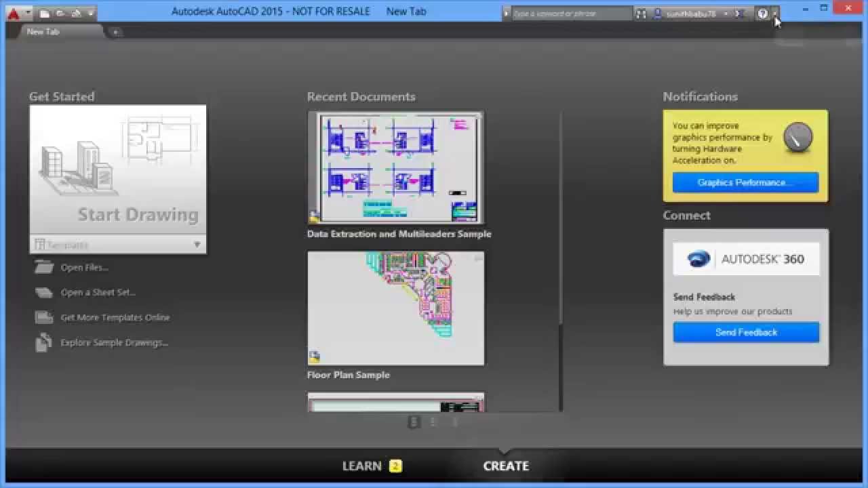This screenshot has height=488, width=868.
Task: Open the third partially visible recent document
Action: click(396, 402)
